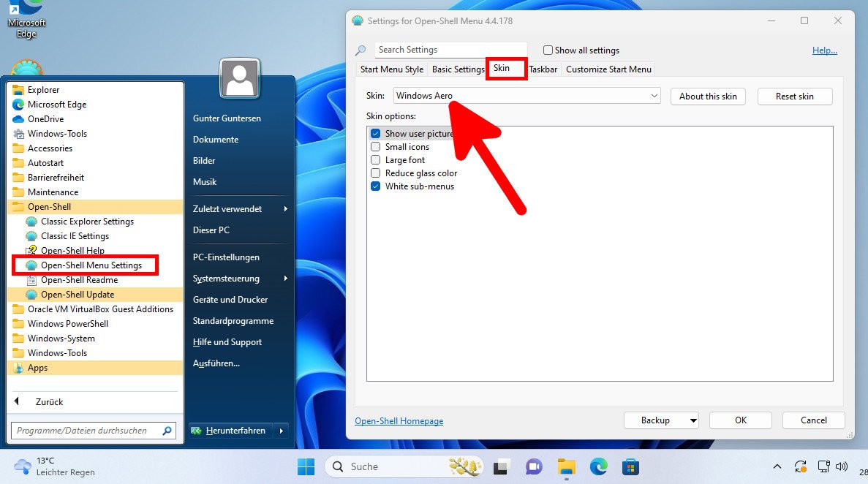Click the About this skin button
Screen dimensions: 868x484
coord(707,96)
